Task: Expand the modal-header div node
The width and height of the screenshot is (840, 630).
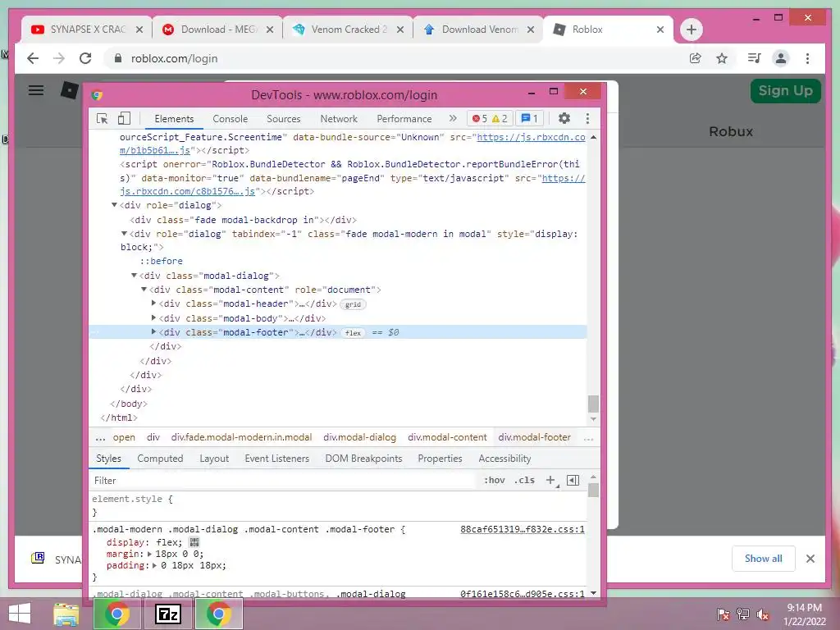Action: click(153, 304)
